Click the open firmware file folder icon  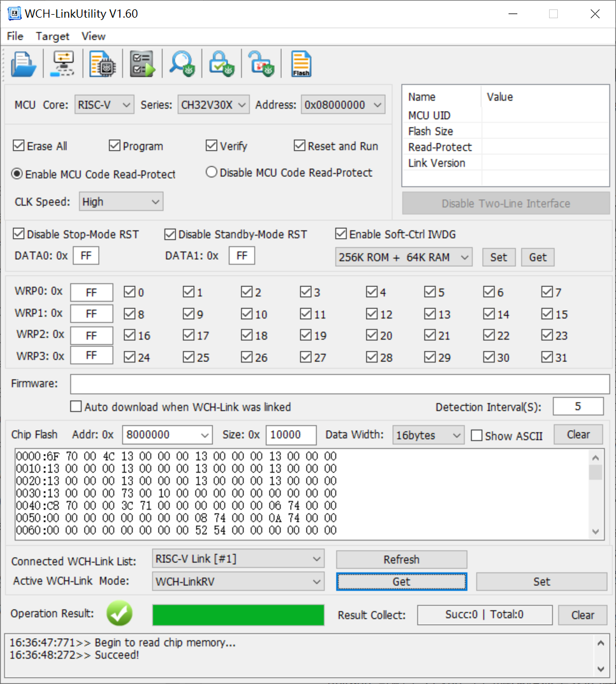[23, 63]
